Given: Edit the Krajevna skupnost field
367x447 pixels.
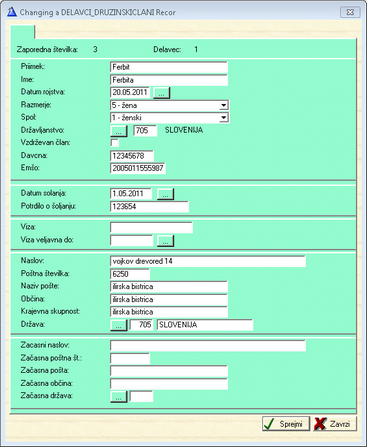Looking at the screenshot, I should [x=169, y=312].
